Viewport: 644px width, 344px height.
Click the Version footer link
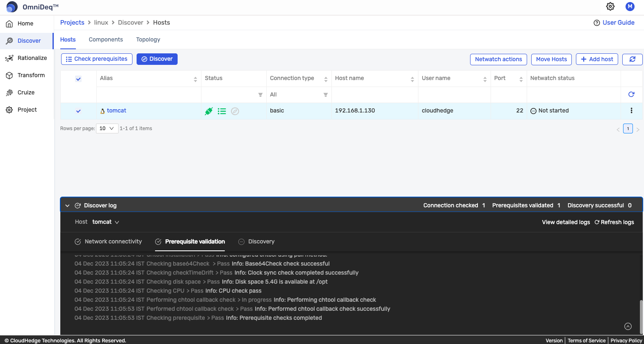[x=554, y=341]
